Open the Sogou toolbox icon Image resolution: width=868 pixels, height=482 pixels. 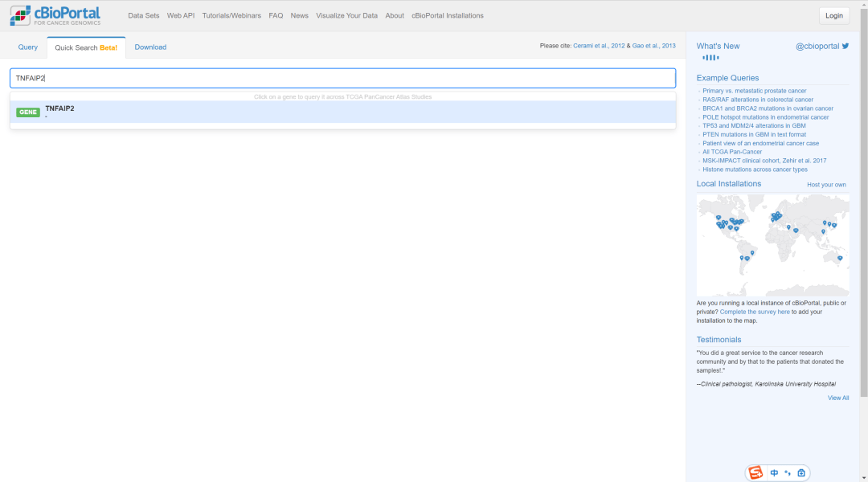coord(801,472)
